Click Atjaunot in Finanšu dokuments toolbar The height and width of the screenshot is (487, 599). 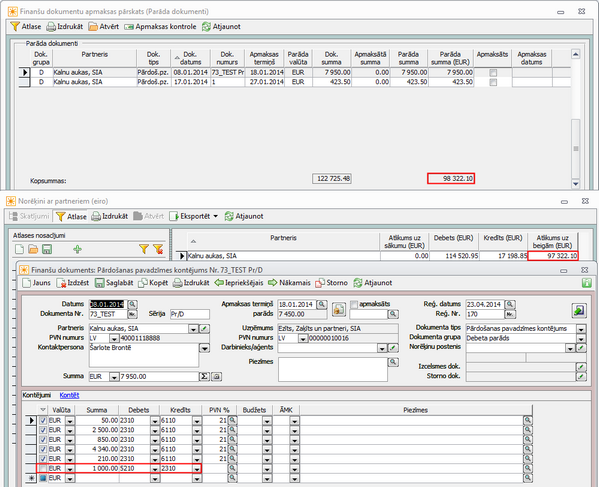[x=372, y=283]
